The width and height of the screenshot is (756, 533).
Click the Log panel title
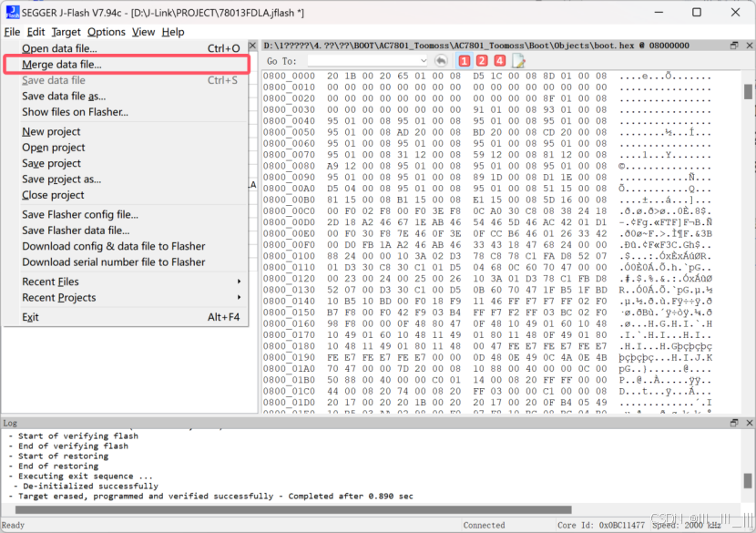10,423
